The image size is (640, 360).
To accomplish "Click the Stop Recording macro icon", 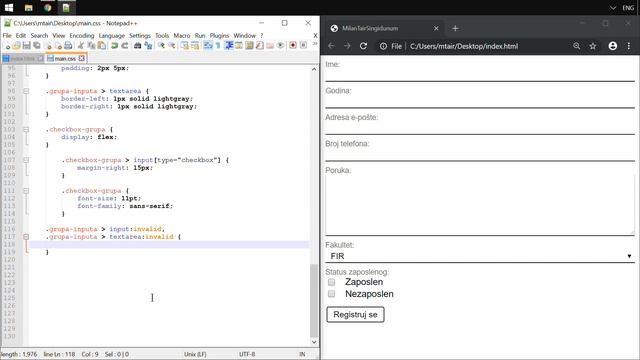I will click(x=303, y=45).
